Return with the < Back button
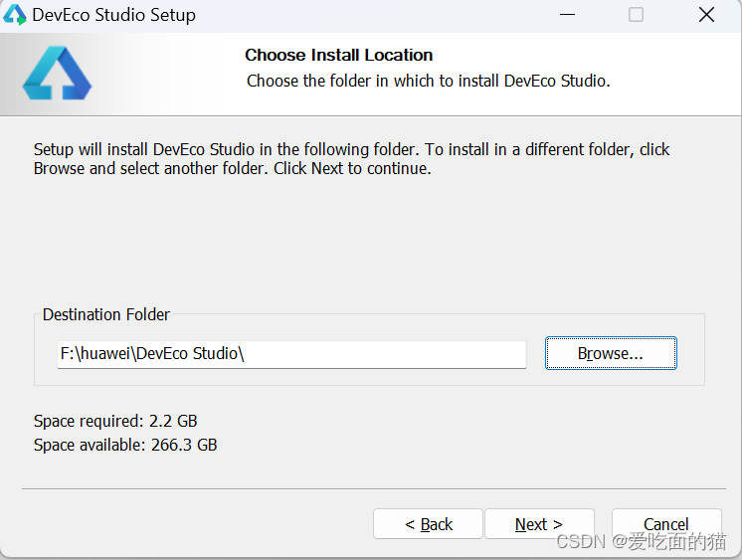This screenshot has height=560, width=742. pos(428,524)
